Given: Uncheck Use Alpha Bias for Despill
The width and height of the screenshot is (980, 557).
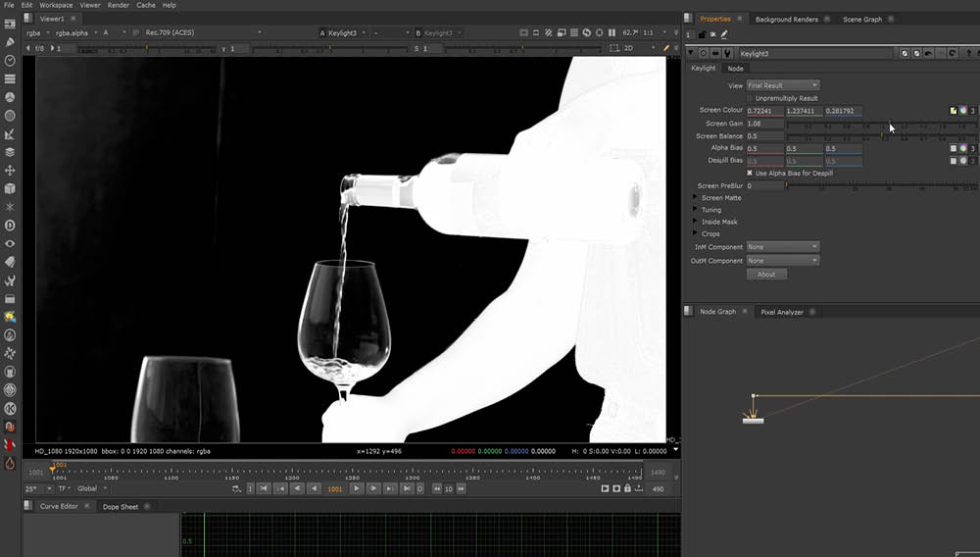Looking at the screenshot, I should click(x=751, y=173).
